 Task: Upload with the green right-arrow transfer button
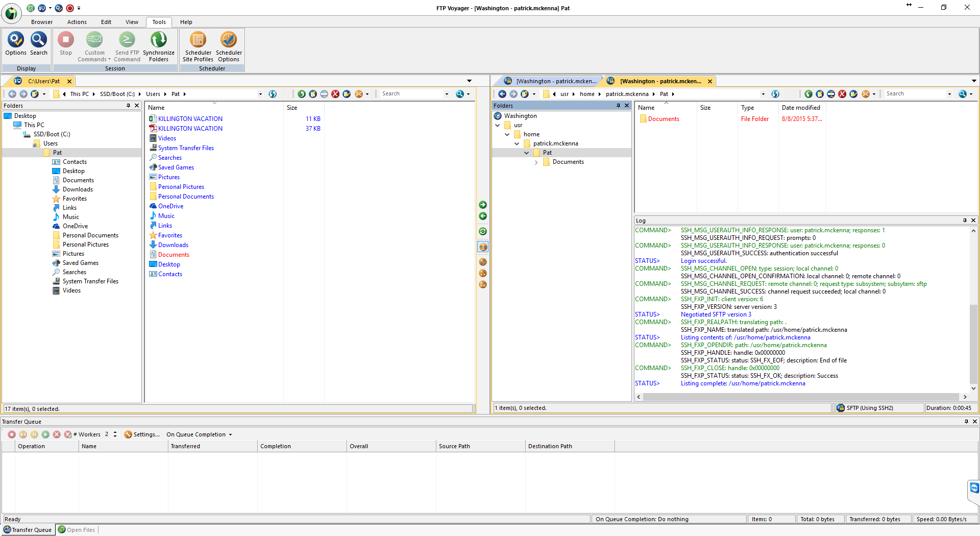click(483, 205)
